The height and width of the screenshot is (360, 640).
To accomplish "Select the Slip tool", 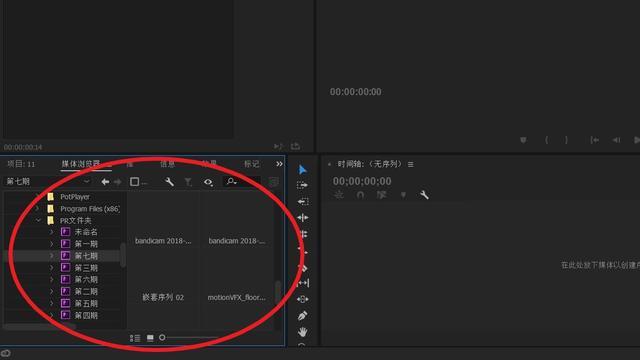I will [302, 283].
